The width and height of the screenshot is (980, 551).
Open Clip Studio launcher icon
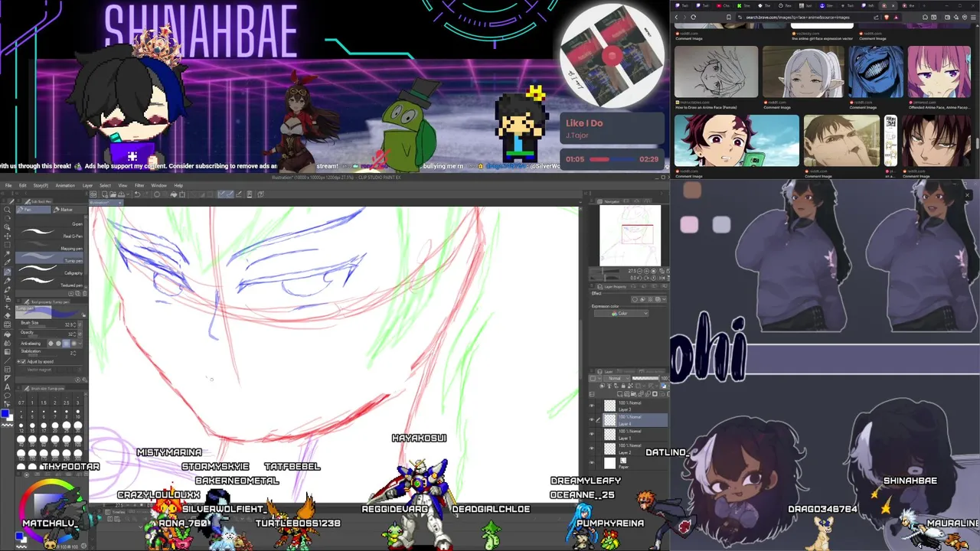click(x=93, y=194)
